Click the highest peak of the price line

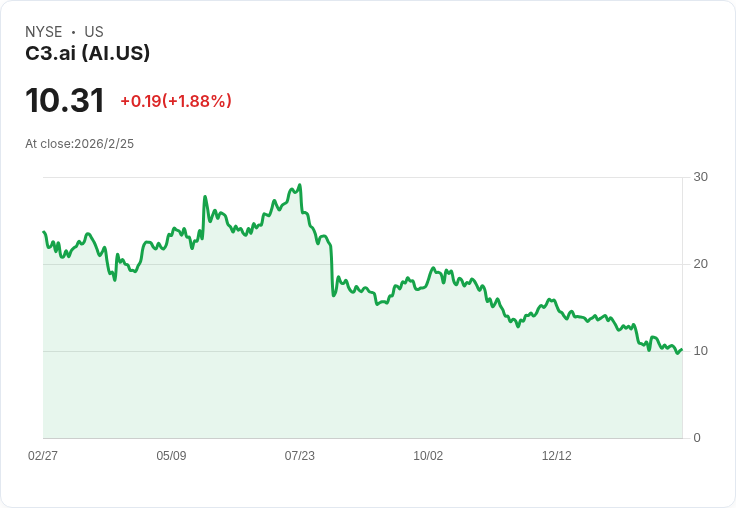[x=299, y=185]
